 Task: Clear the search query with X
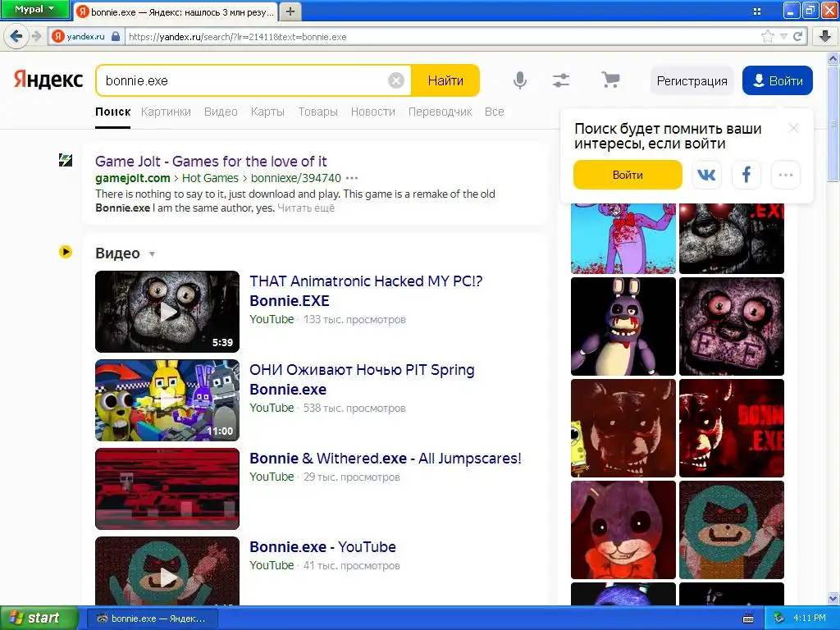click(396, 80)
